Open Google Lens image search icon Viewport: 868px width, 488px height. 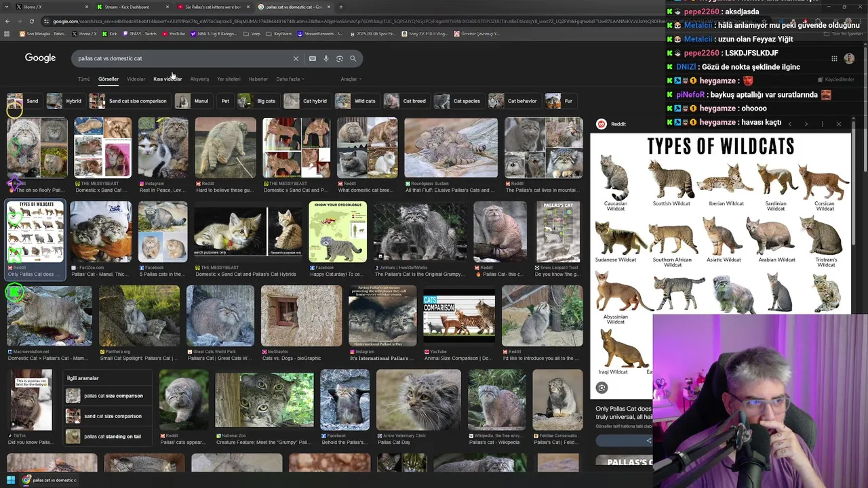[340, 58]
